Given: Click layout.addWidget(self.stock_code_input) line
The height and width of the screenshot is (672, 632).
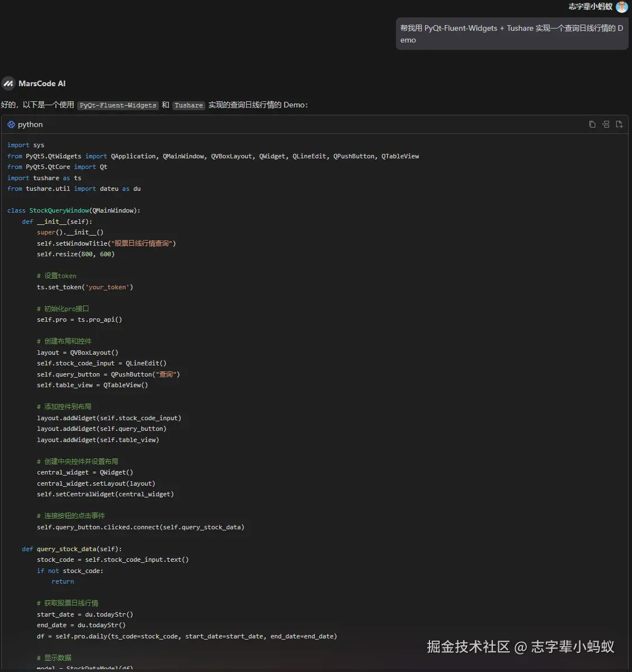Looking at the screenshot, I should click(109, 418).
